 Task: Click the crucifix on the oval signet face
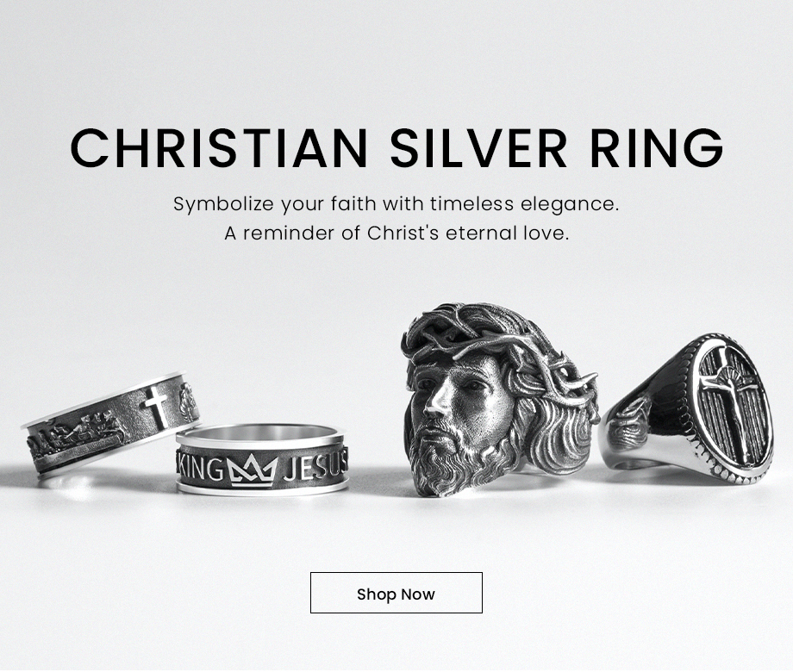(x=727, y=404)
